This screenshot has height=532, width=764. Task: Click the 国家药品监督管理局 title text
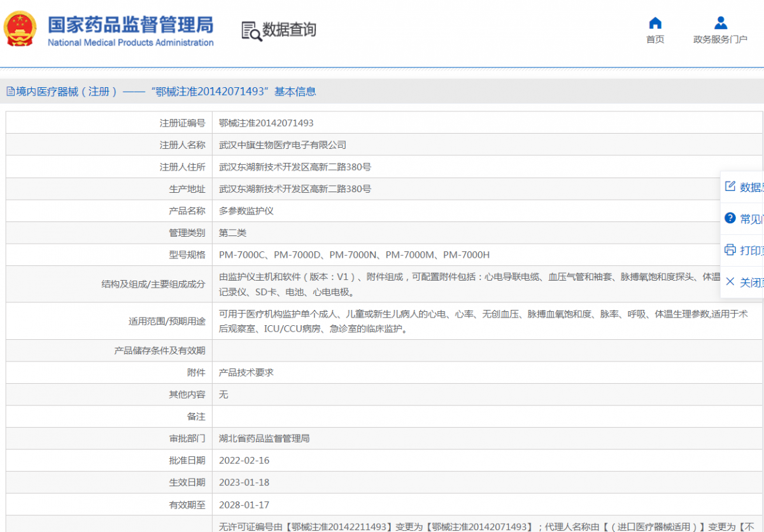pyautogui.click(x=131, y=25)
